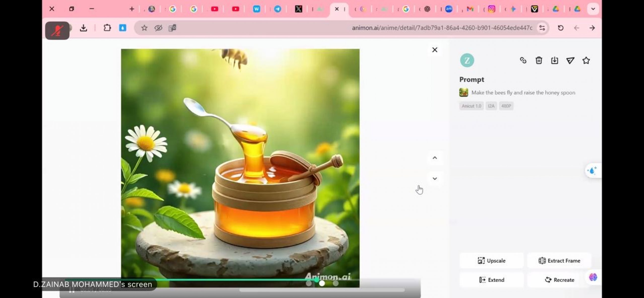The height and width of the screenshot is (298, 644).
Task: Go to the next item with down chevron
Action: (x=435, y=179)
